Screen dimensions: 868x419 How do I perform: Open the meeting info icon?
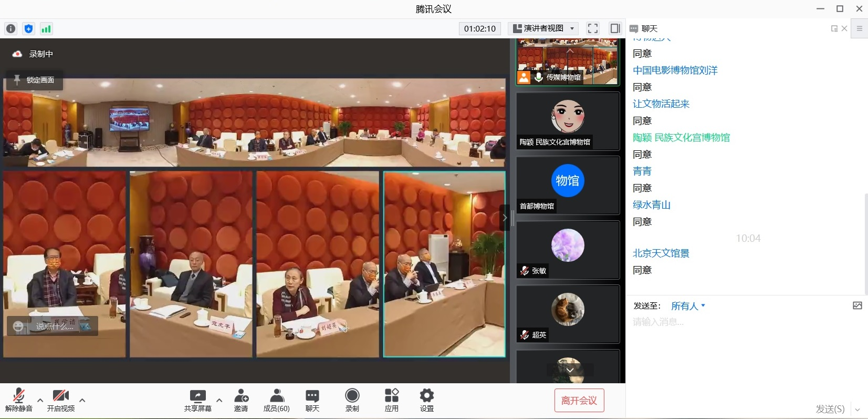(x=11, y=29)
